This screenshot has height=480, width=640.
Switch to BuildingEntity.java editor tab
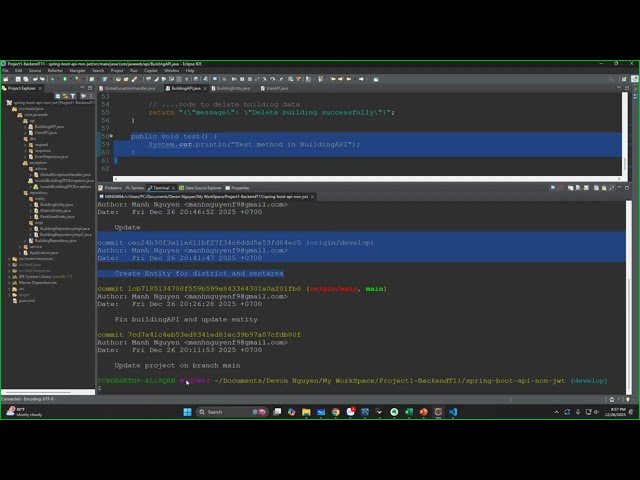click(x=231, y=88)
